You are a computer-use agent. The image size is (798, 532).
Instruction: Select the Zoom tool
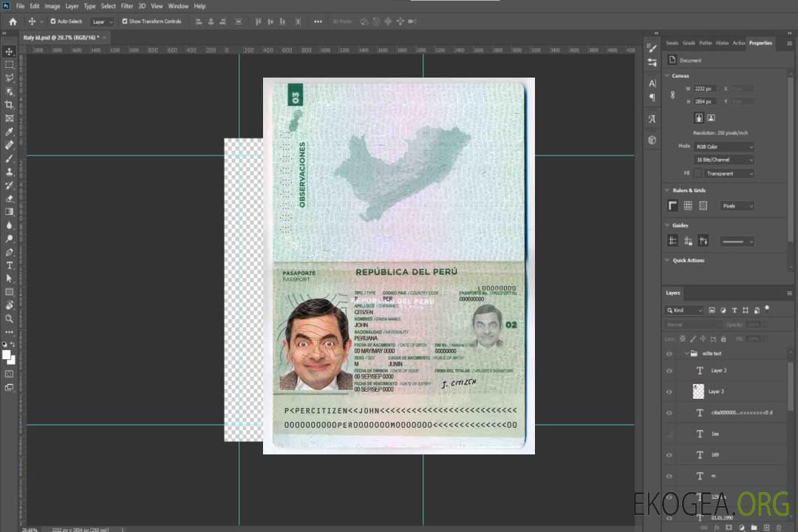pyautogui.click(x=9, y=318)
